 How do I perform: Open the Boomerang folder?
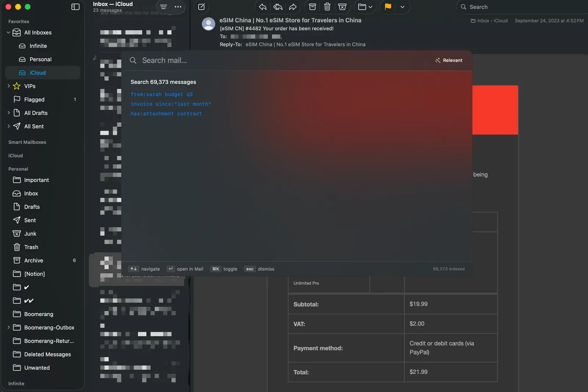point(43,314)
